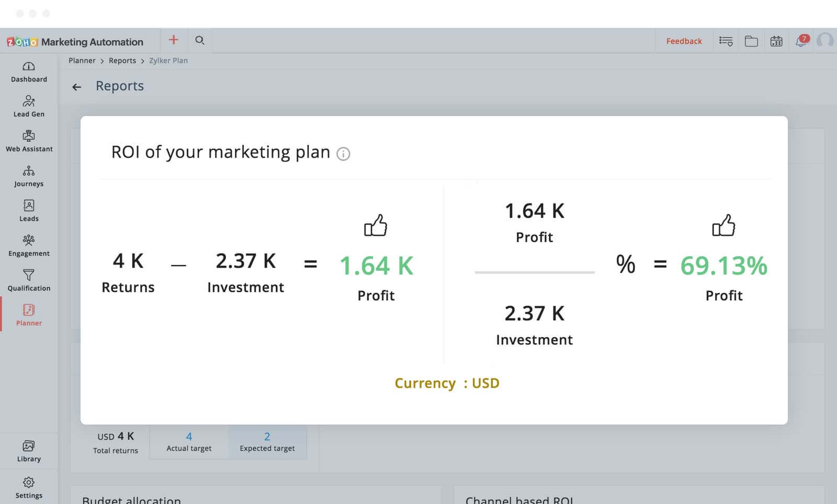The width and height of the screenshot is (837, 504).
Task: Navigate to Engagement module
Action: (x=29, y=246)
